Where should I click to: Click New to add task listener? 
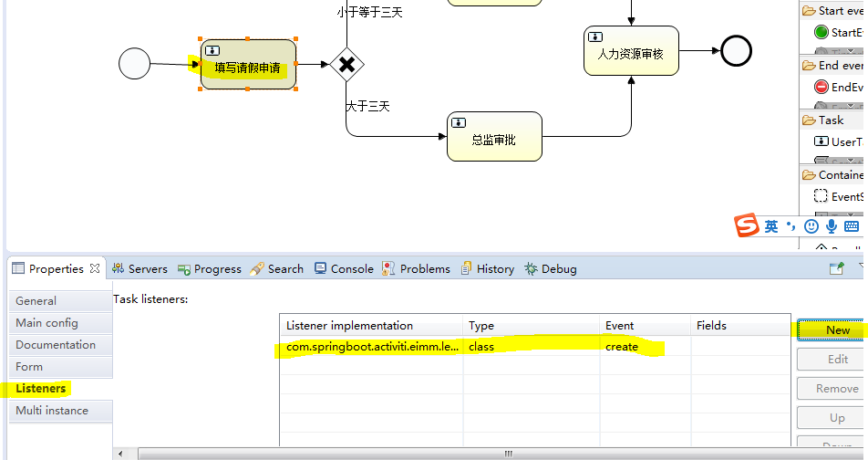pyautogui.click(x=831, y=330)
